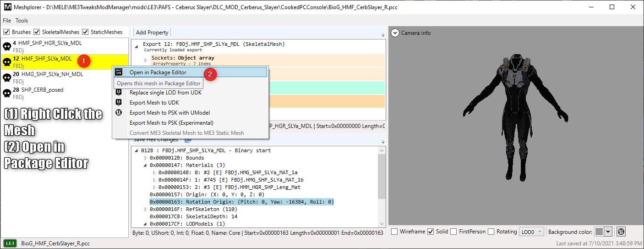Click Unreal icon beside Export to PSK with UModel
The image size is (644, 249).
(x=119, y=112)
